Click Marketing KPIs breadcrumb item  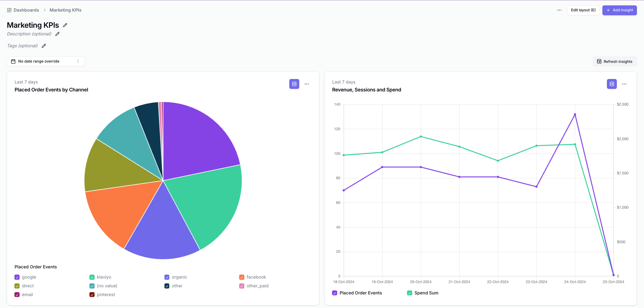click(x=65, y=10)
